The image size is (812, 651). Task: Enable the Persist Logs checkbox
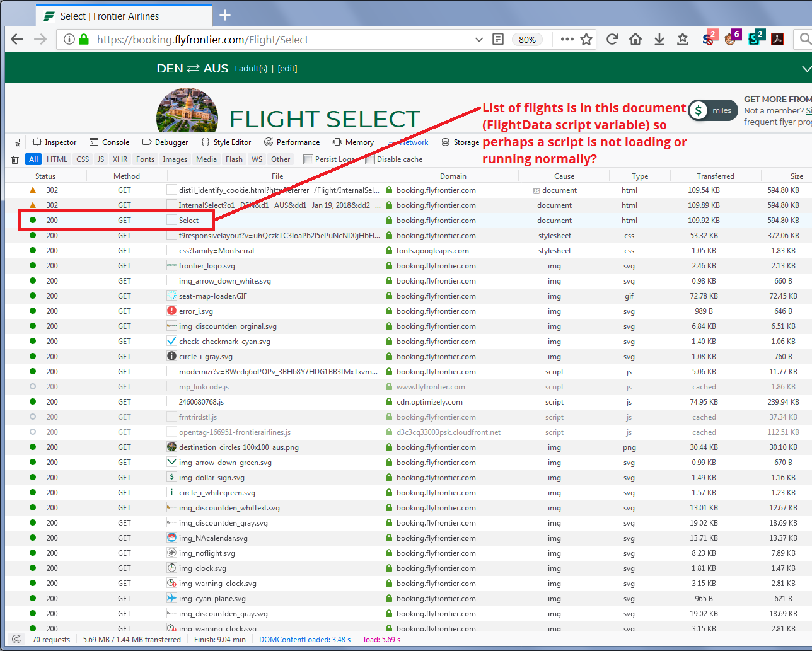pos(308,159)
